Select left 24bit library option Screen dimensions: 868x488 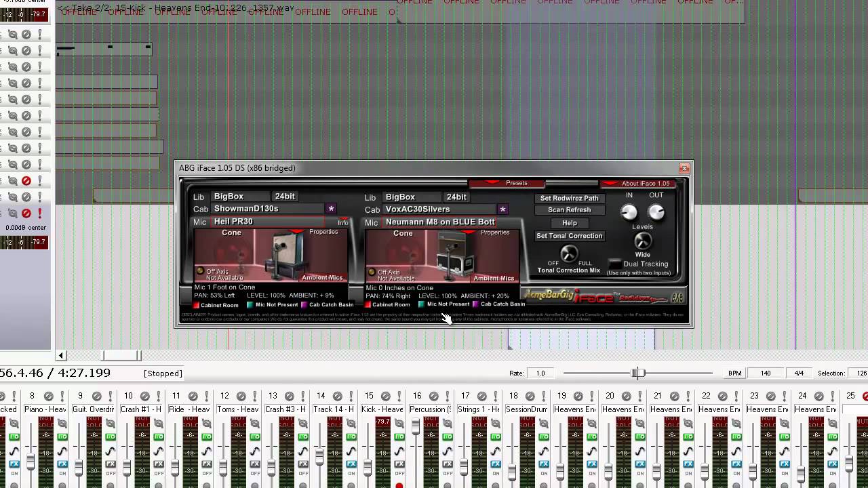(x=285, y=197)
